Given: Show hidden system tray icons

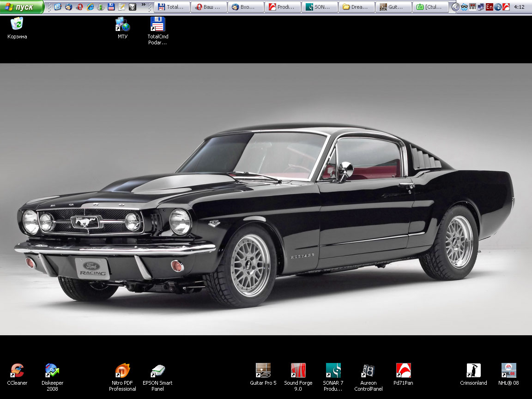Looking at the screenshot, I should [x=455, y=7].
